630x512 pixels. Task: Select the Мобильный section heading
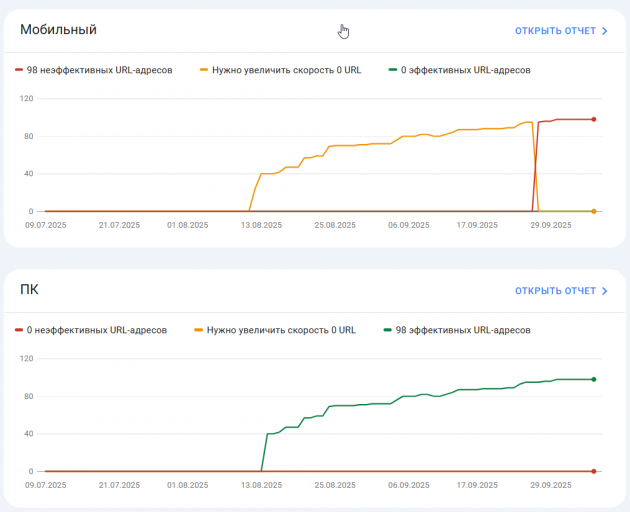58,30
